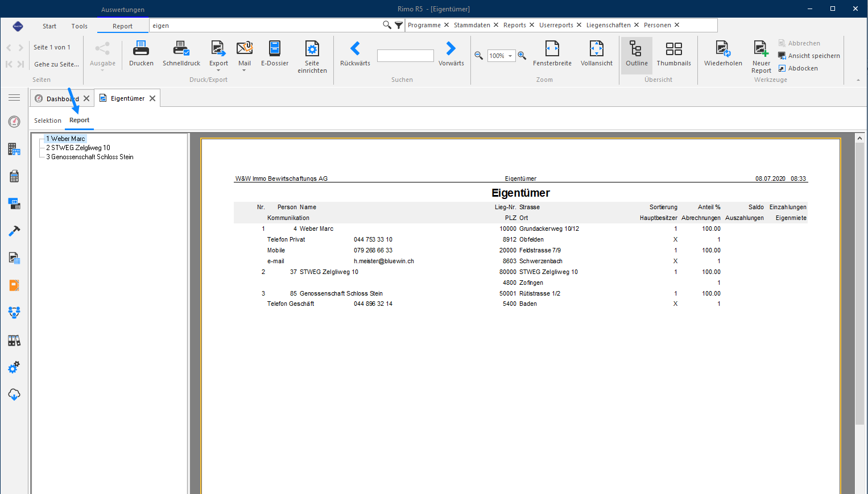Open the dashboard gauge sidebar icon

pos(14,122)
